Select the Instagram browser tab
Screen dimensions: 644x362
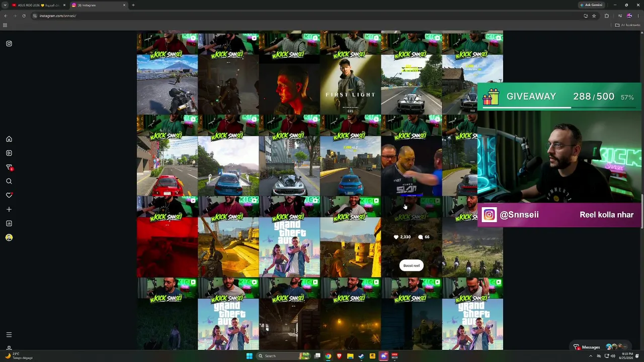point(98,5)
